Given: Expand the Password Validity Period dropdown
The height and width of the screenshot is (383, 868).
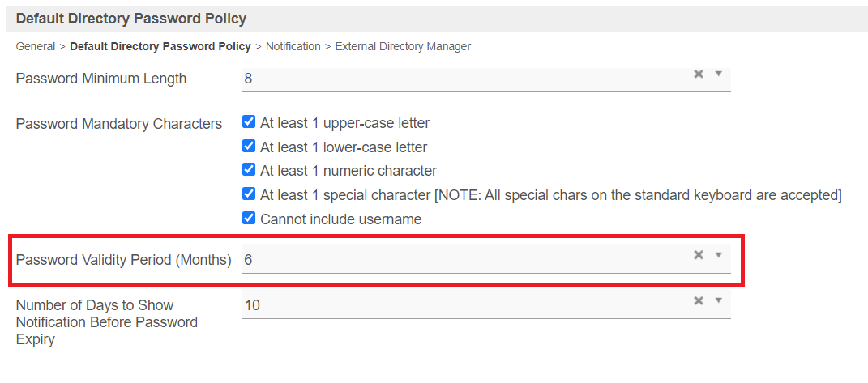Looking at the screenshot, I should tap(718, 255).
